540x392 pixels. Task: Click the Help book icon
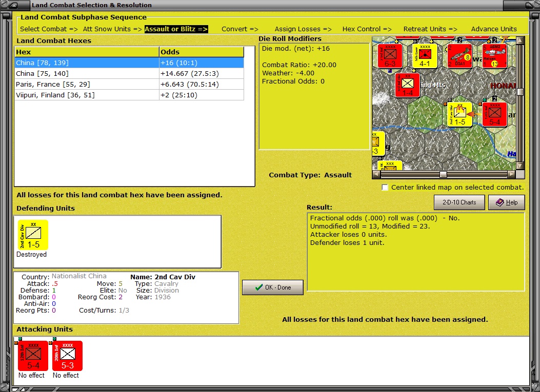click(x=499, y=202)
